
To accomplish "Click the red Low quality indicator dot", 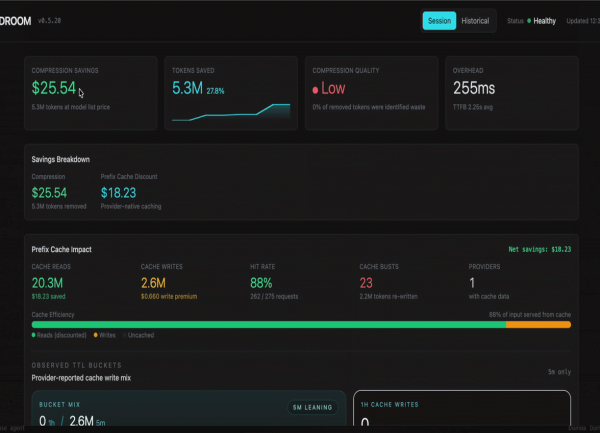I will 315,90.
